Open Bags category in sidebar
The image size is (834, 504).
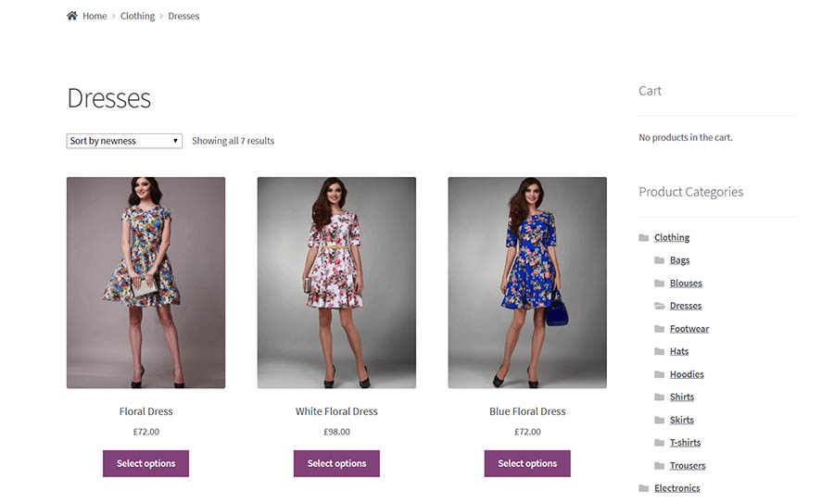[x=680, y=260]
